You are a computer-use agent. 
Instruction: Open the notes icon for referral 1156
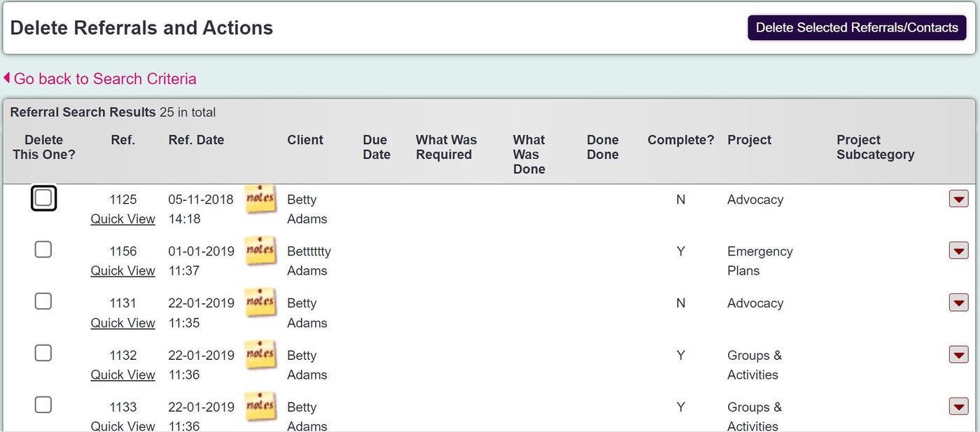pyautogui.click(x=260, y=250)
